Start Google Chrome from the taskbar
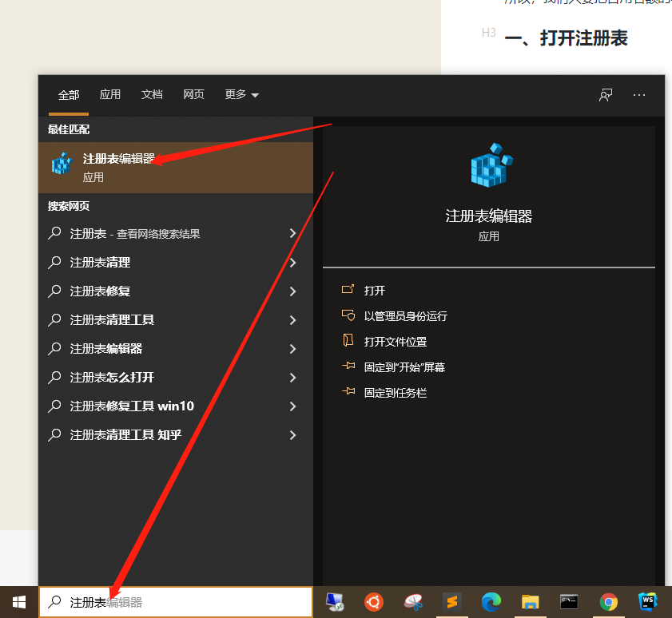The width and height of the screenshot is (672, 618). point(608,603)
